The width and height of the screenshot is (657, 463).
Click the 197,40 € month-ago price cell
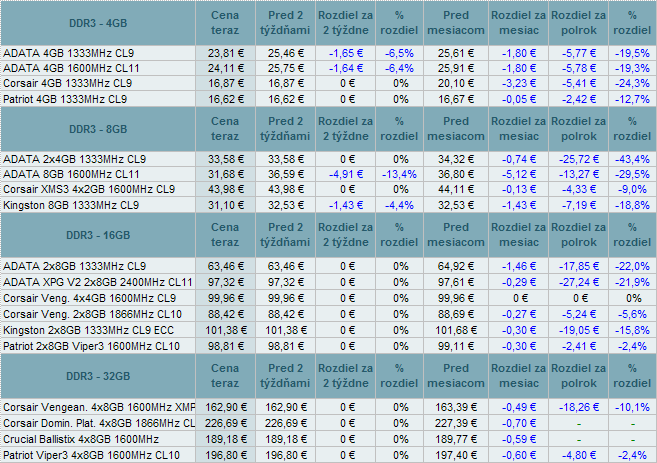(456, 455)
